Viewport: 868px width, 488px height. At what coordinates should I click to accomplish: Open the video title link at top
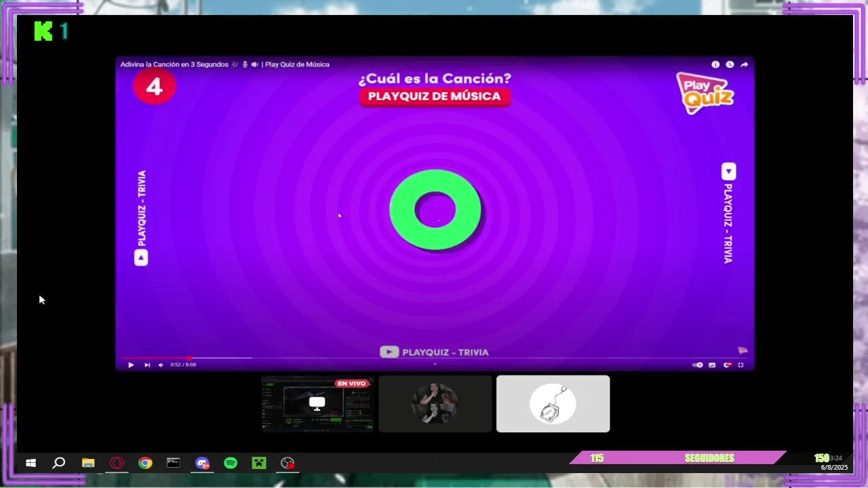click(x=224, y=64)
